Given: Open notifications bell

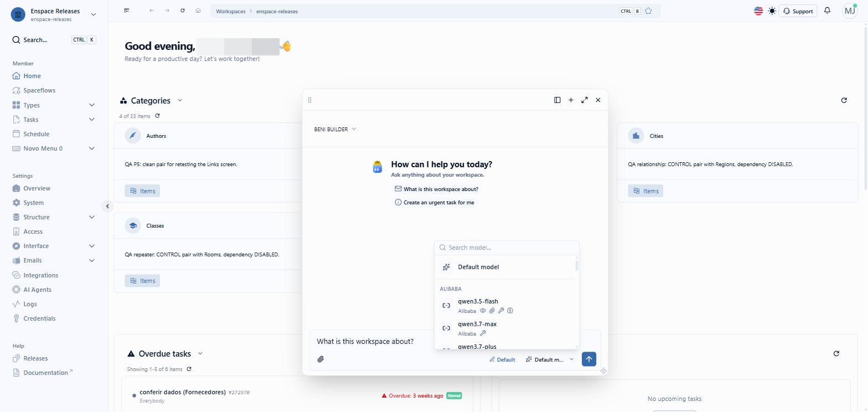Looking at the screenshot, I should coord(827,11).
